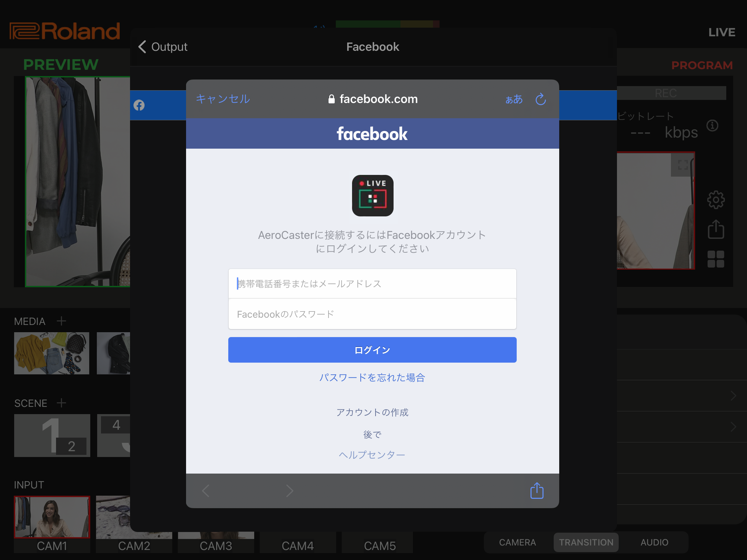Select scene layout with 4
The width and height of the screenshot is (747, 560).
[113, 436]
